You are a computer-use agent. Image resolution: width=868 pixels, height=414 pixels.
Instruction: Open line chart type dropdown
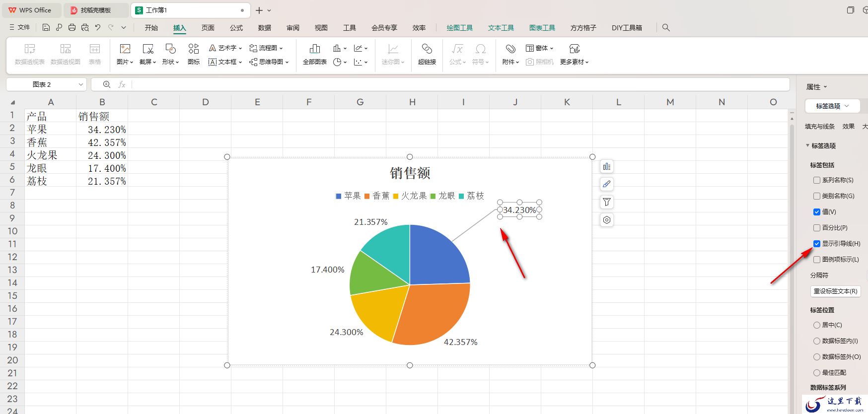(361, 48)
